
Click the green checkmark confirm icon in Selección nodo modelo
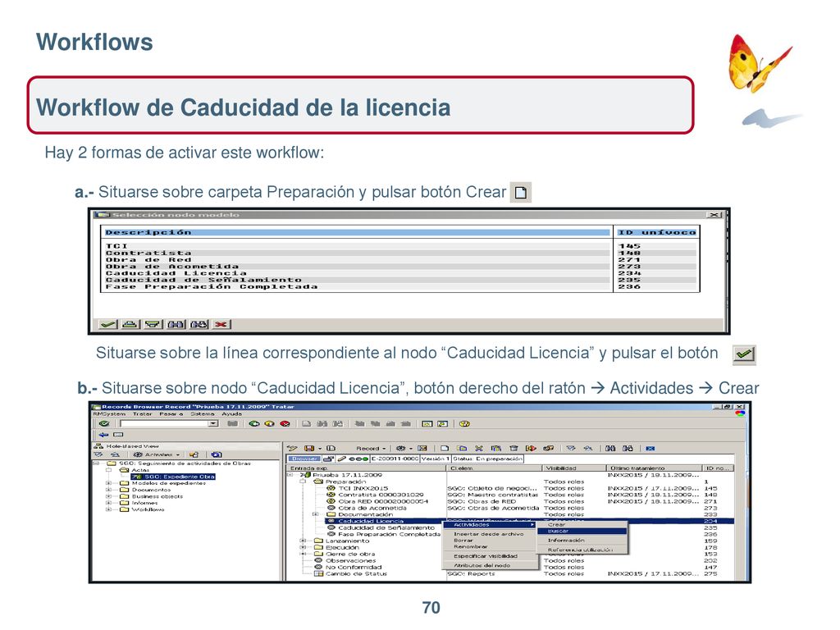tap(109, 324)
